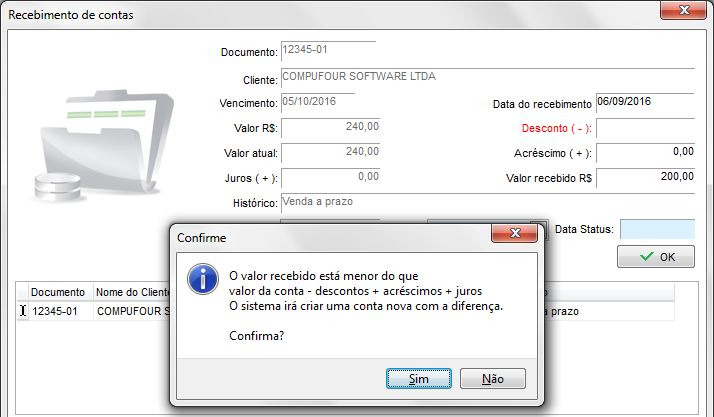This screenshot has width=714, height=417.
Task: Click the Acréscimo ( + ) field
Action: coord(645,153)
